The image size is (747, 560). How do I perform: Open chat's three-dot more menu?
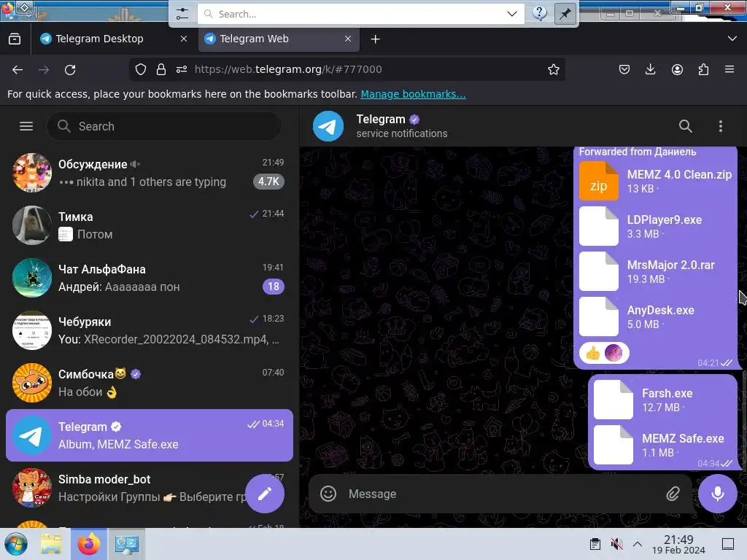click(720, 126)
